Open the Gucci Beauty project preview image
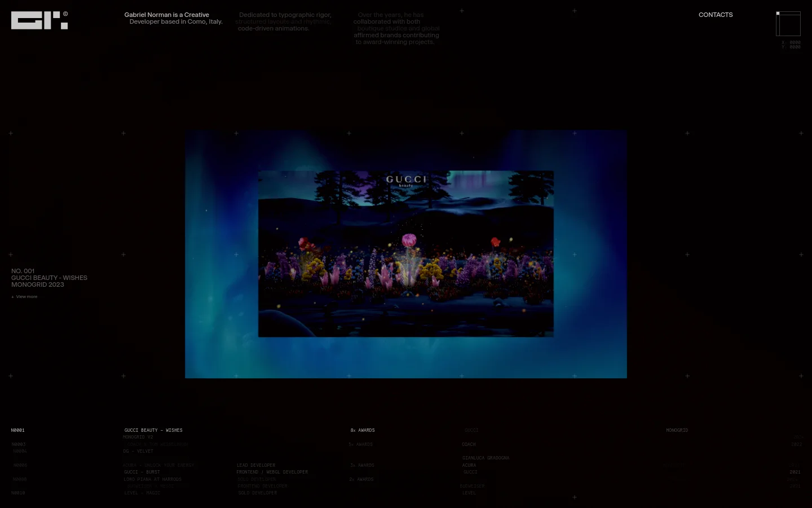The image size is (812, 508). pos(406,254)
